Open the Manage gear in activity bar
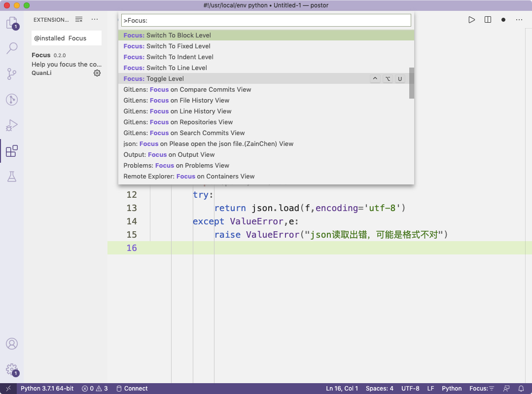Viewport: 532px width, 394px height. pyautogui.click(x=12, y=369)
